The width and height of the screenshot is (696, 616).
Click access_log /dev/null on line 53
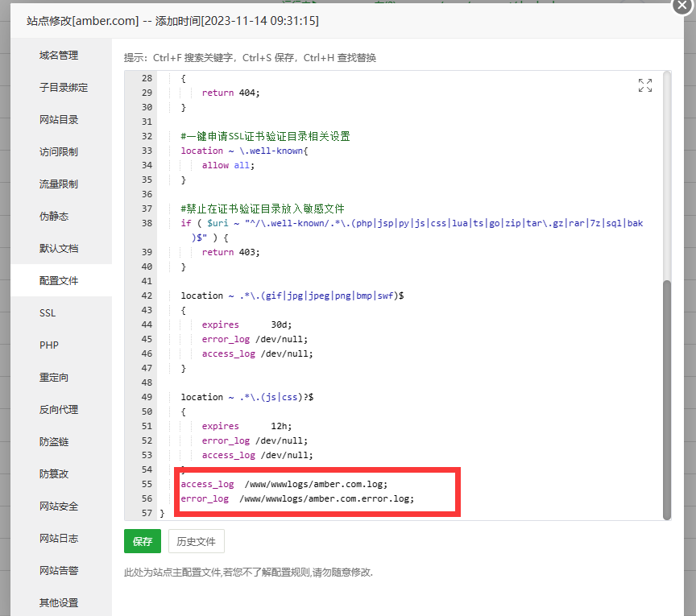click(x=258, y=455)
